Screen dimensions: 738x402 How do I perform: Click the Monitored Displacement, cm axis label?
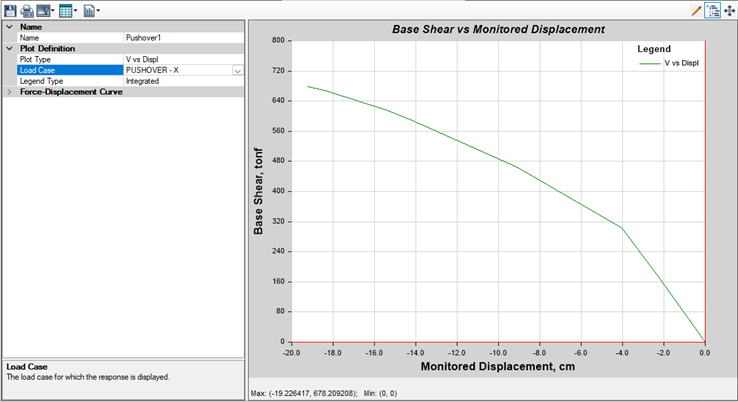tap(497, 367)
